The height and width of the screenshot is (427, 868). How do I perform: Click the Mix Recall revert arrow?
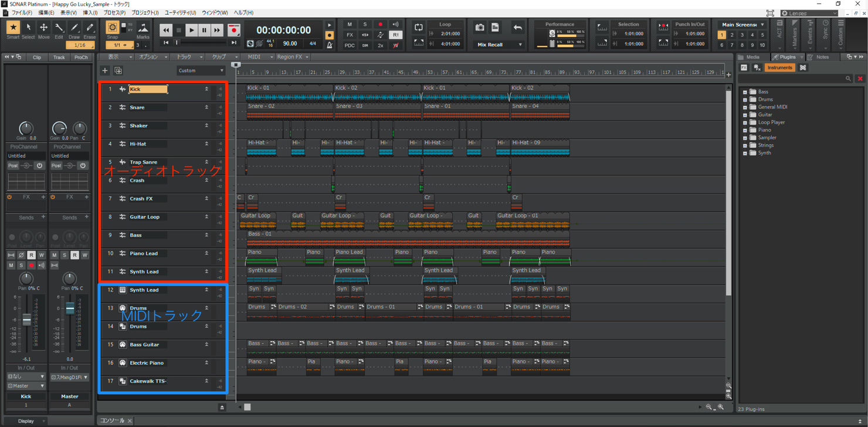[517, 28]
